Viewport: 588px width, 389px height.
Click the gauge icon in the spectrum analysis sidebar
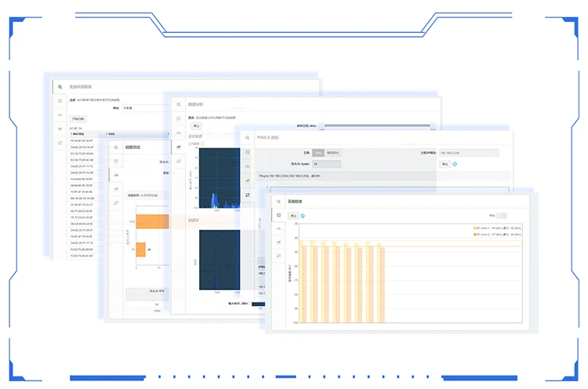point(179,133)
